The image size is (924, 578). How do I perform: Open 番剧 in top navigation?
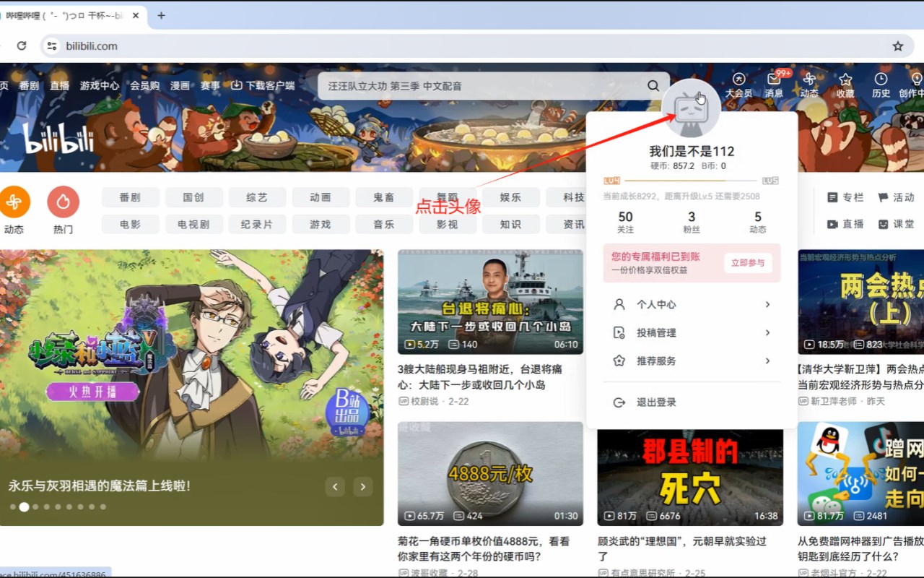click(29, 85)
